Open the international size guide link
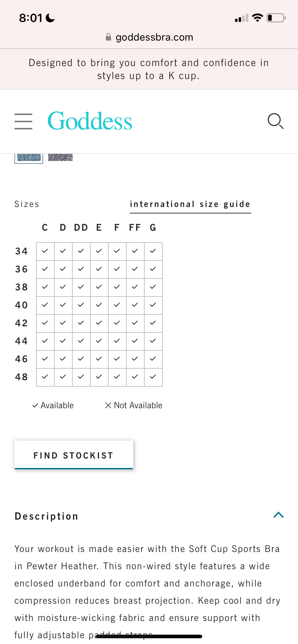 190,204
